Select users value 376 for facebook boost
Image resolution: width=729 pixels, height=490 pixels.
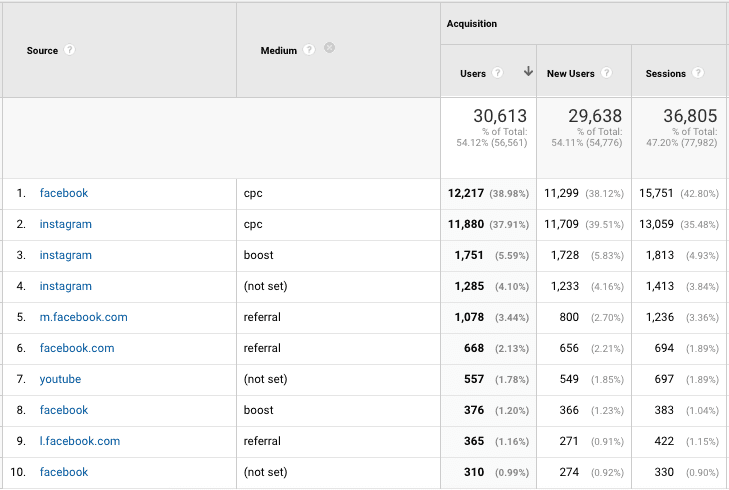click(474, 410)
